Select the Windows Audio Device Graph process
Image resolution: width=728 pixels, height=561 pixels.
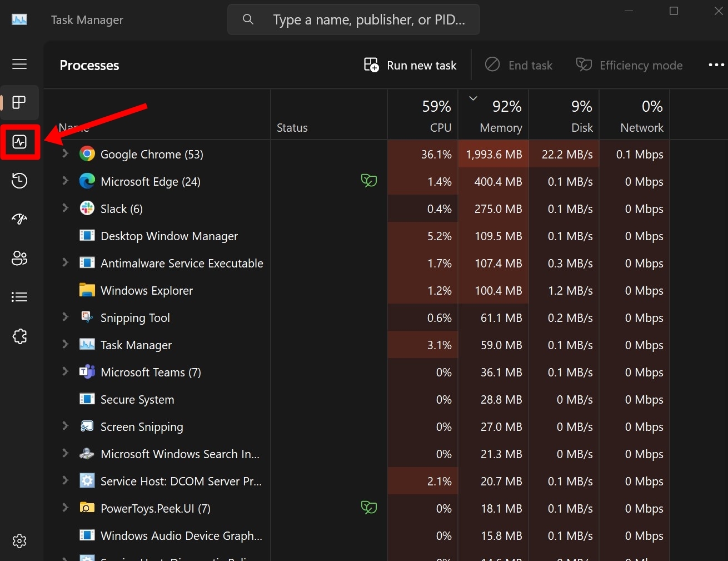[181, 535]
